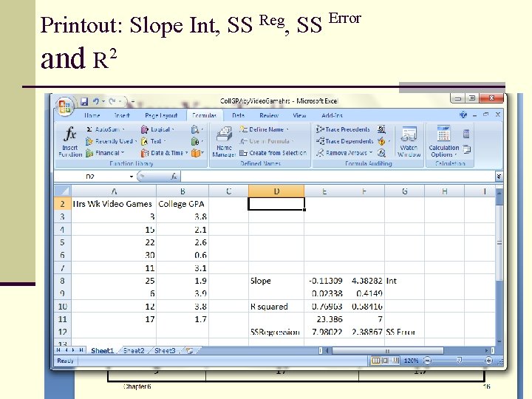This screenshot has height=399, width=532.
Task: Click Trace Dependents
Action: (345, 141)
